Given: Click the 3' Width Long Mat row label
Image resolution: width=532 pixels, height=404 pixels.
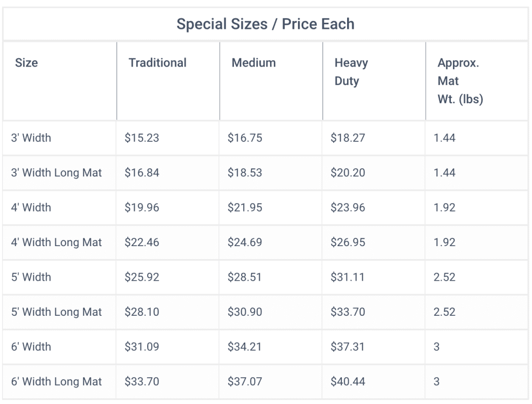Looking at the screenshot, I should [x=56, y=173].
